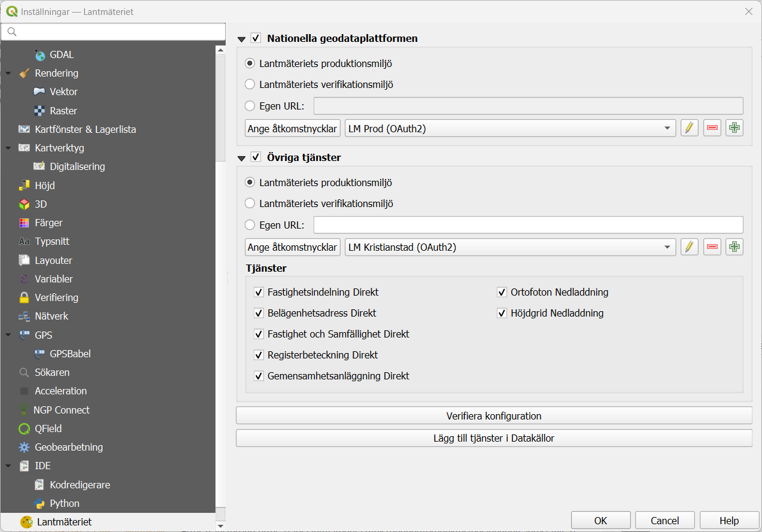The height and width of the screenshot is (532, 762).
Task: Click the Acceleration chip icon
Action: click(x=25, y=391)
